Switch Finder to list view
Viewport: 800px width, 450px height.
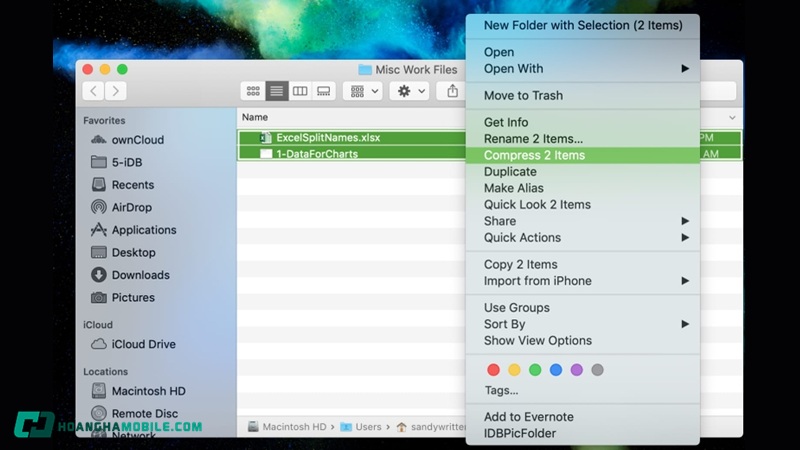coord(277,91)
